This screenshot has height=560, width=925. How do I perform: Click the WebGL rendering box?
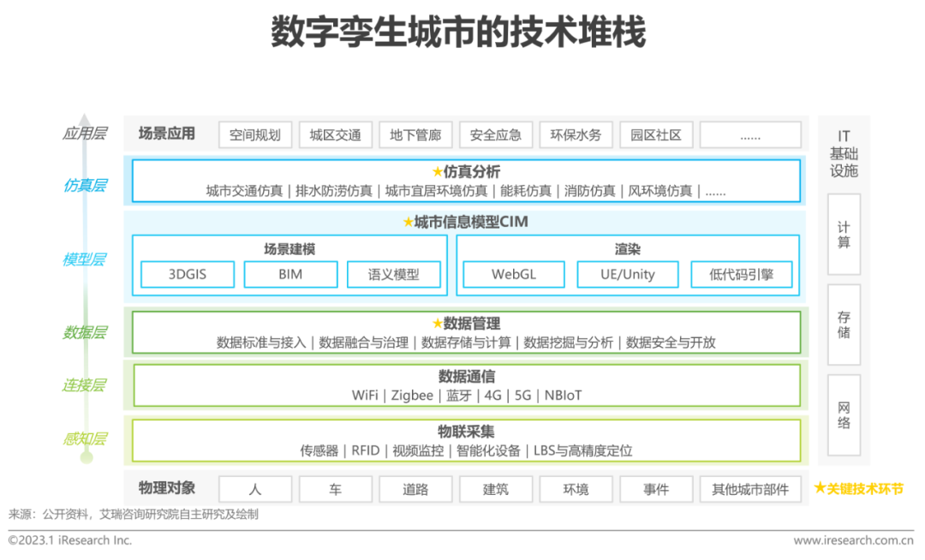[514, 275]
